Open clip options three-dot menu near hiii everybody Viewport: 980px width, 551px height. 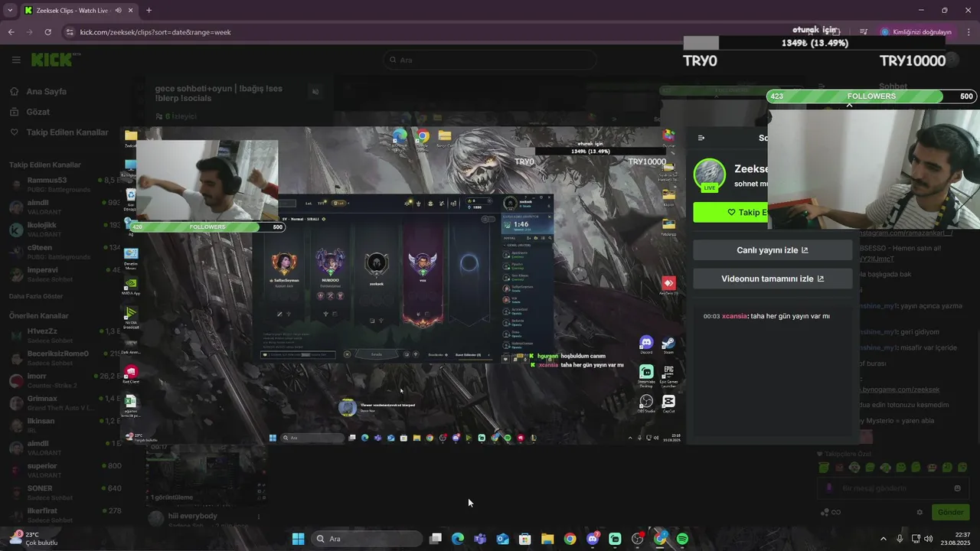pos(258,517)
